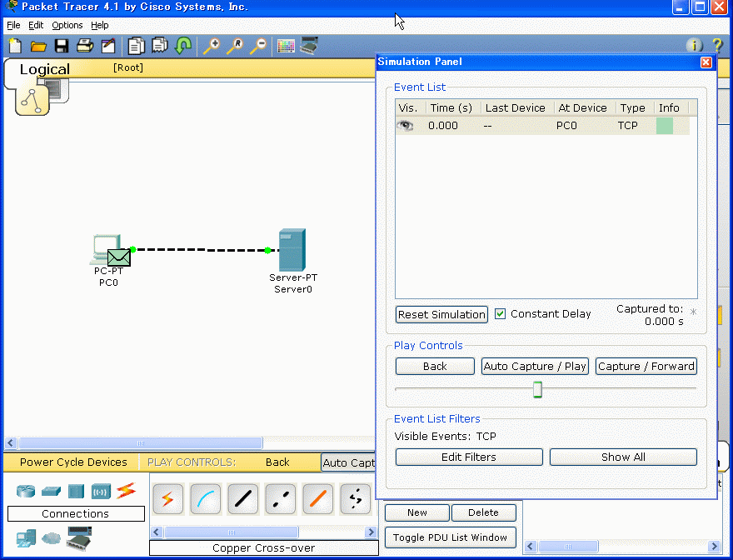Open Edit Filters
733x560 pixels.
[469, 457]
